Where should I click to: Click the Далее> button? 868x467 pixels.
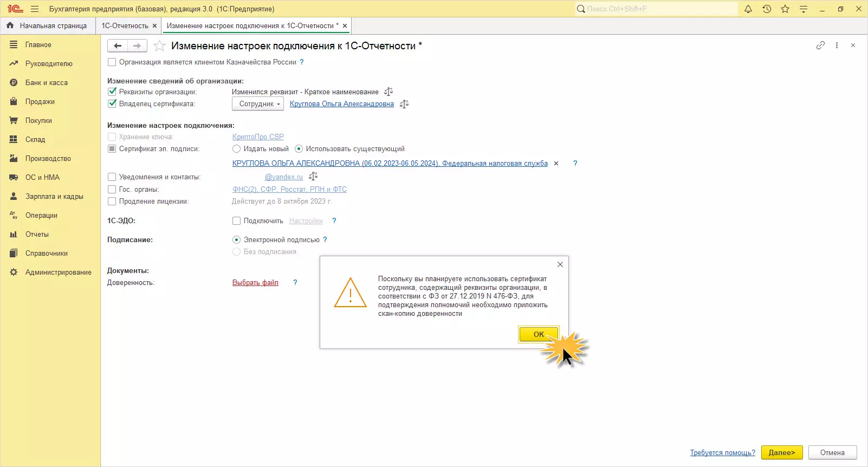point(782,452)
